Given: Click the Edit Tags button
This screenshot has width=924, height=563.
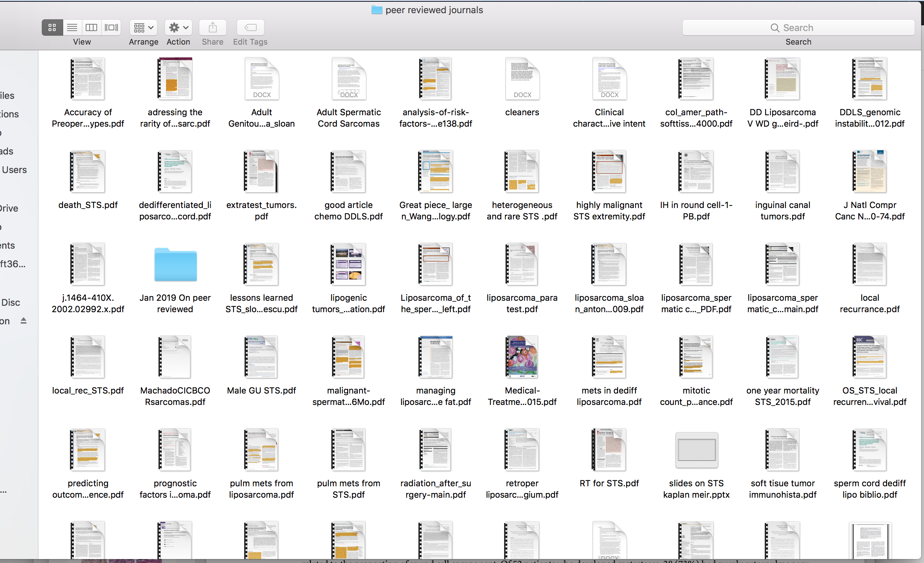Looking at the screenshot, I should tap(250, 27).
